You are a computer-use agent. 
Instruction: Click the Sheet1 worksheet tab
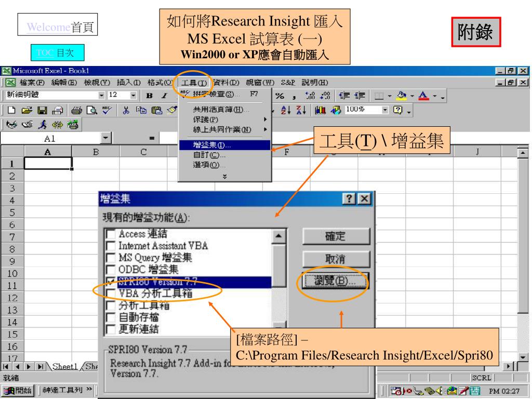tap(65, 366)
